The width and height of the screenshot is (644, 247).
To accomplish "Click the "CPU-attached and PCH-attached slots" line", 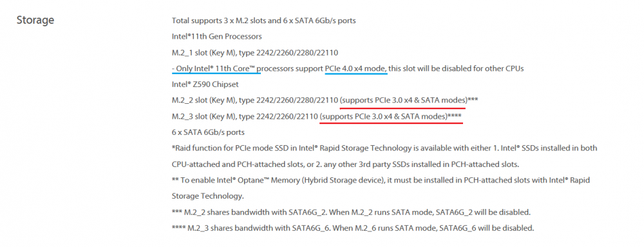I will (x=346, y=165).
